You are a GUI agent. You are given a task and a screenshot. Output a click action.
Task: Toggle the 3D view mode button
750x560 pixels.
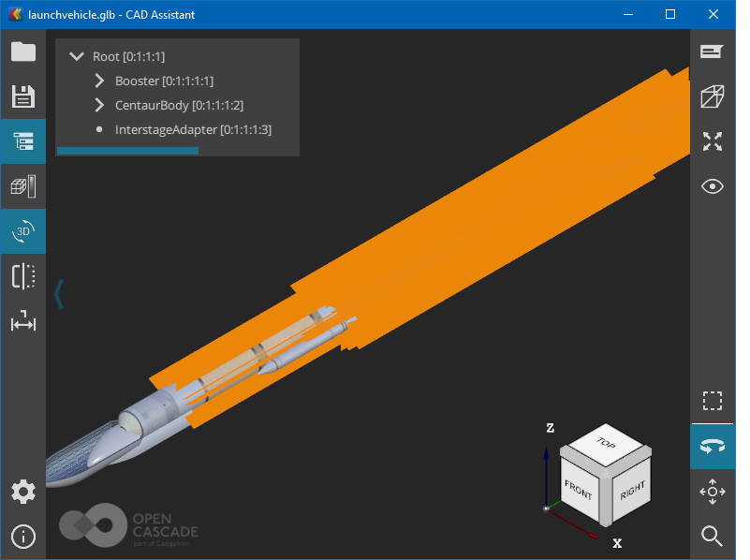point(22,231)
